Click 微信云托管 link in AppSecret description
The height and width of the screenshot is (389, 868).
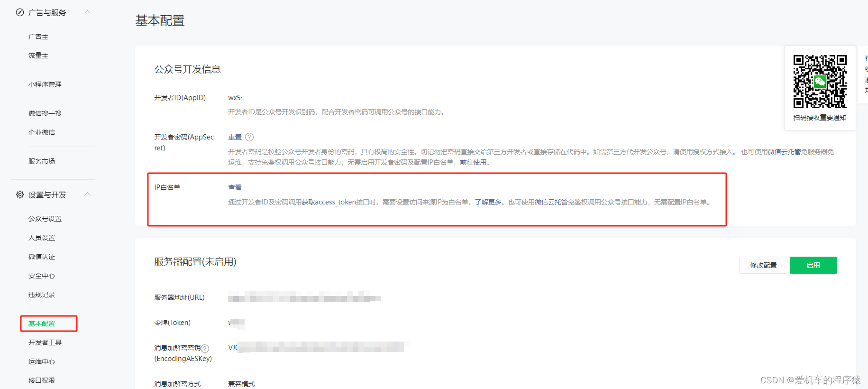click(784, 152)
